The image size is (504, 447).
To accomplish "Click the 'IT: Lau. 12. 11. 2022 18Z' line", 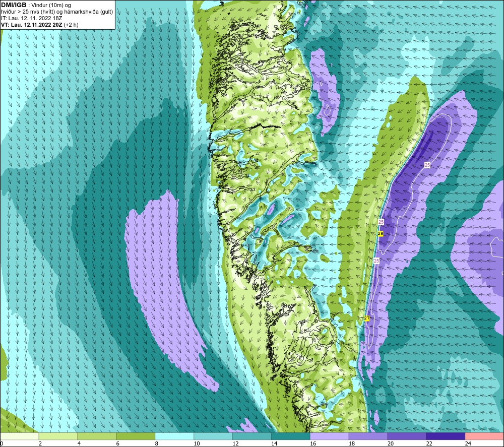I will (x=31, y=18).
